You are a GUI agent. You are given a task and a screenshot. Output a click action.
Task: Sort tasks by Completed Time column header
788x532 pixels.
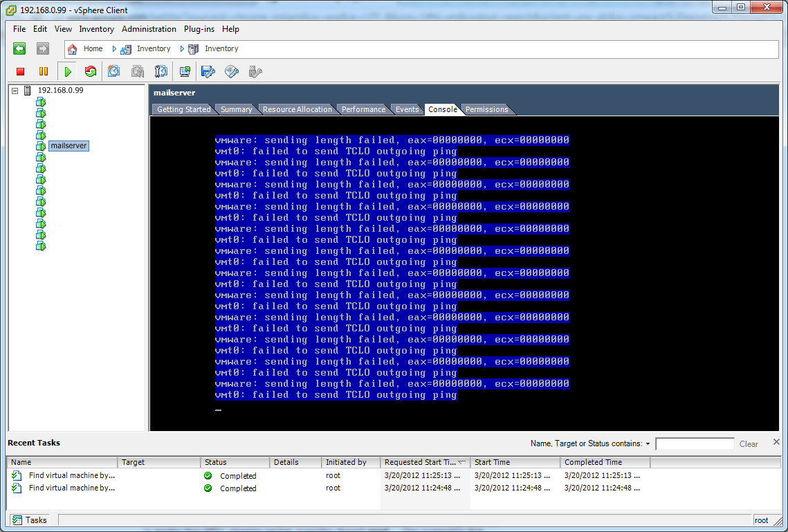pos(605,462)
